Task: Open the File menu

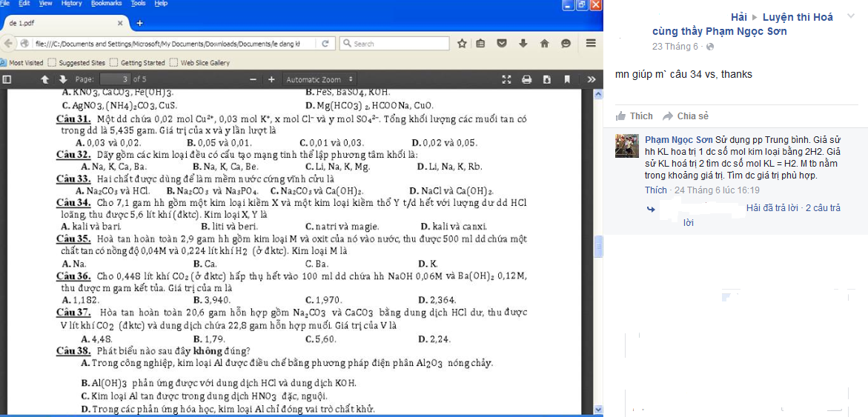Action: [x=5, y=3]
